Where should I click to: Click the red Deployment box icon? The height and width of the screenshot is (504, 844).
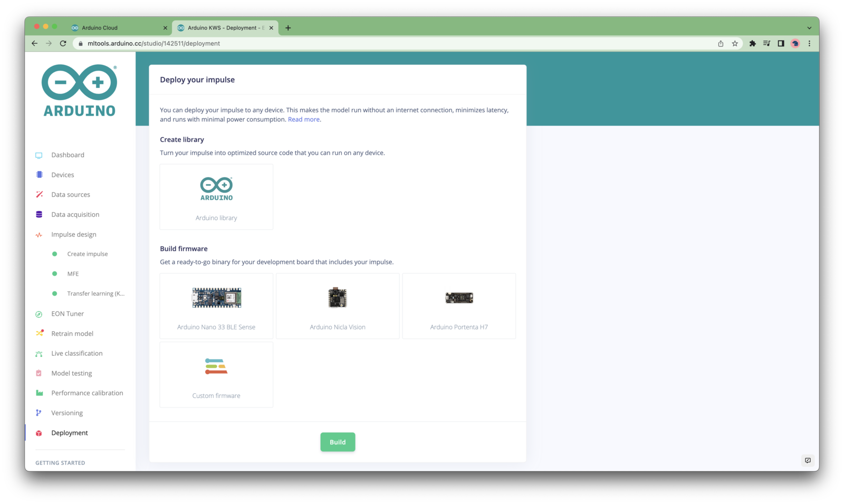39,433
